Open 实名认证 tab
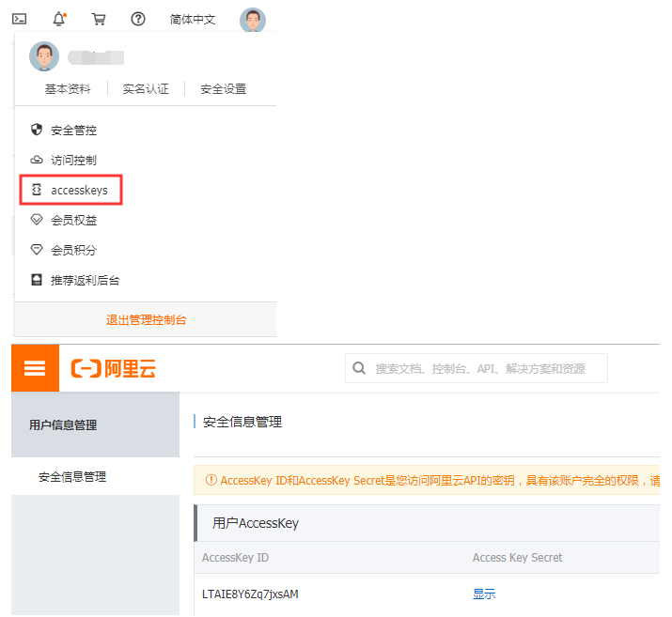Image resolution: width=672 pixels, height=617 pixels. pyautogui.click(x=146, y=89)
